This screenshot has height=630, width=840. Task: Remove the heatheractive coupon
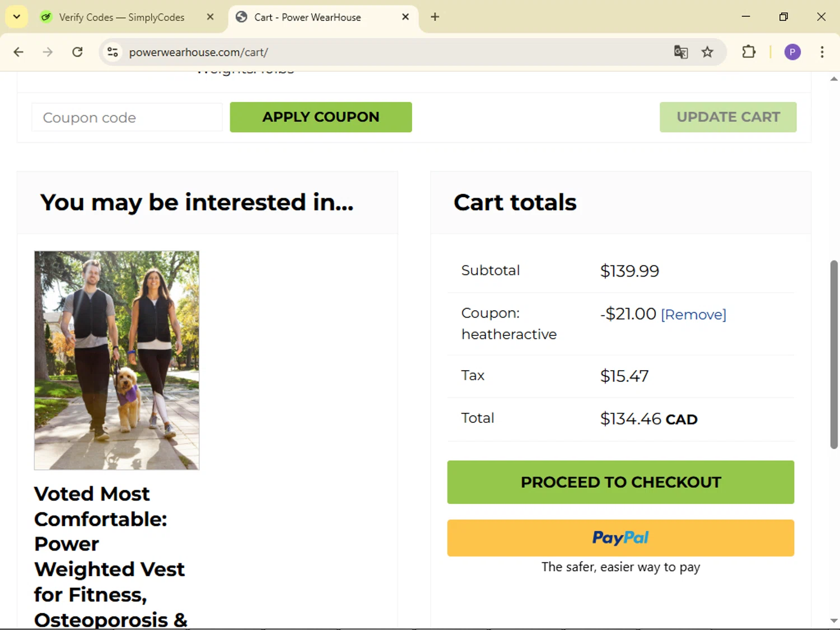pyautogui.click(x=693, y=315)
